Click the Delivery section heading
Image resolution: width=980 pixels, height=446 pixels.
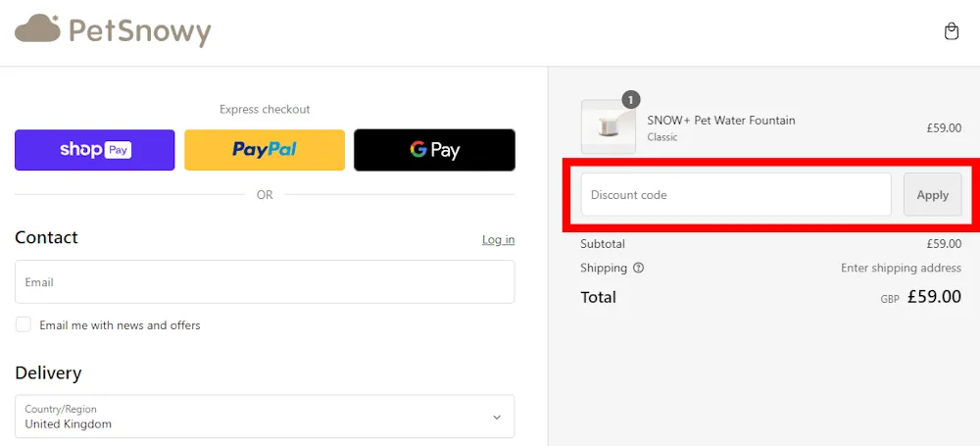(48, 372)
